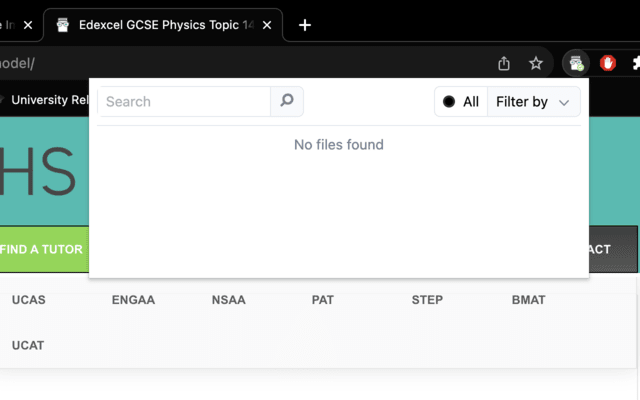640x400 pixels.
Task: Open the UCAS menu item
Action: 29,300
